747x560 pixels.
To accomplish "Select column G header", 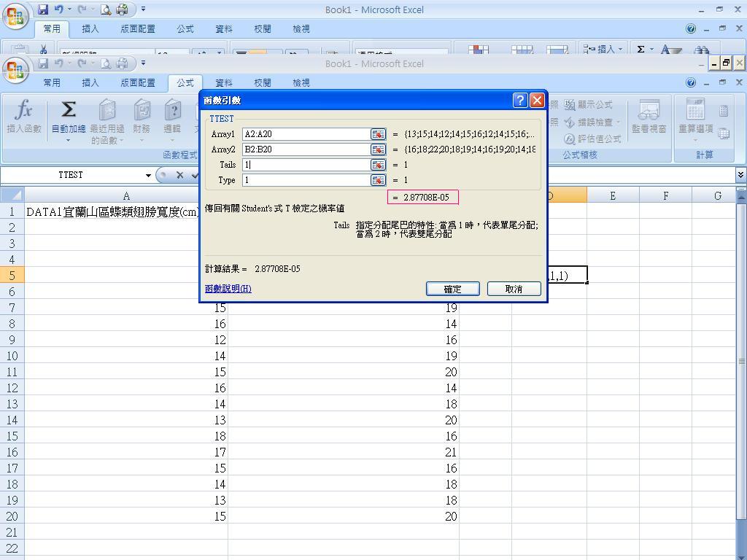I will (x=713, y=195).
